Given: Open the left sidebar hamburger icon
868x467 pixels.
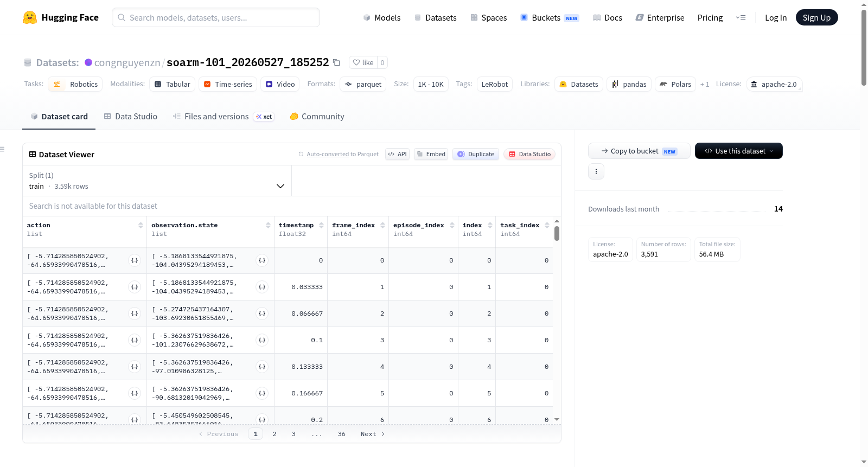Looking at the screenshot, I should [x=2, y=149].
